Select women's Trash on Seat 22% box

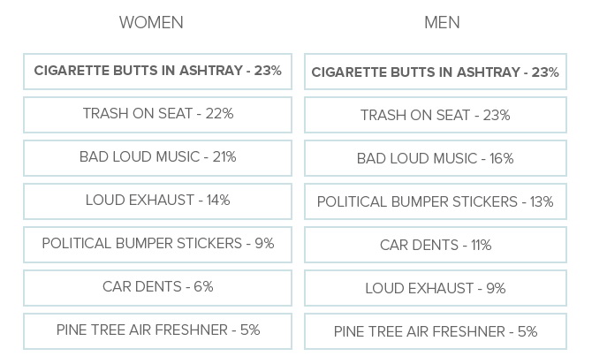coord(157,114)
